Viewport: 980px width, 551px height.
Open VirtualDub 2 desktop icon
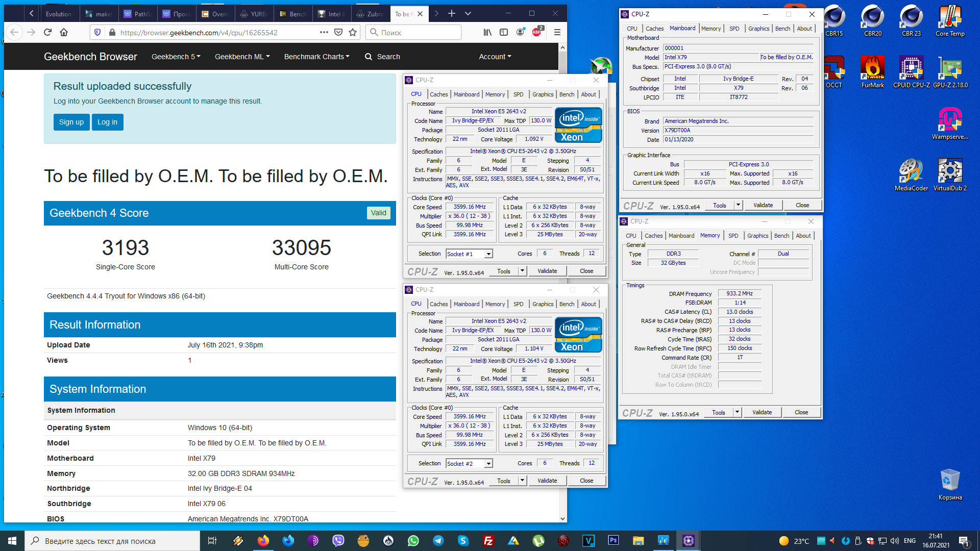pyautogui.click(x=950, y=176)
